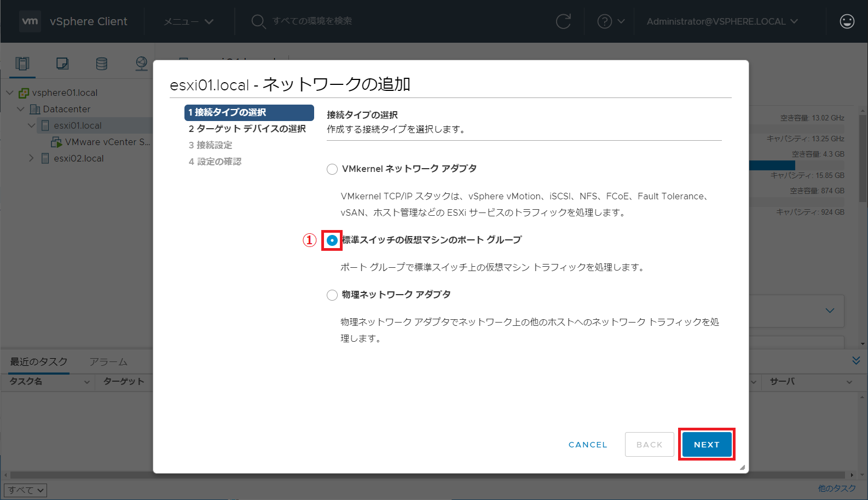The image size is (868, 500).
Task: Click vsphere01.local vCenter icon
Action: pyautogui.click(x=24, y=93)
